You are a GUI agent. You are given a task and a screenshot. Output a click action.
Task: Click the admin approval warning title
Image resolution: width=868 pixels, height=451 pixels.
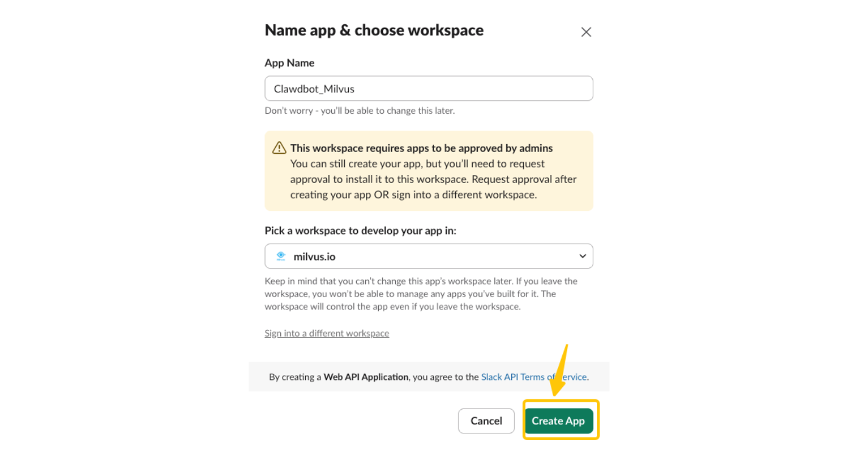[x=421, y=148]
